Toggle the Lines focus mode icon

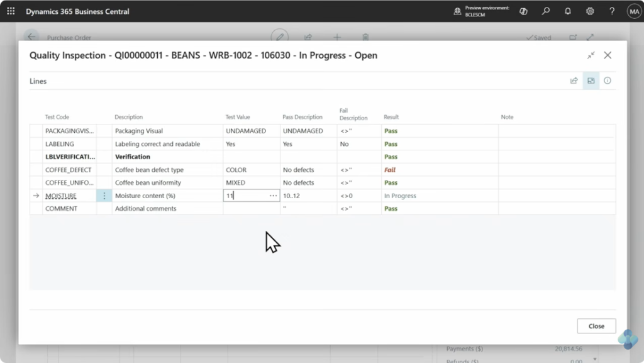click(591, 81)
